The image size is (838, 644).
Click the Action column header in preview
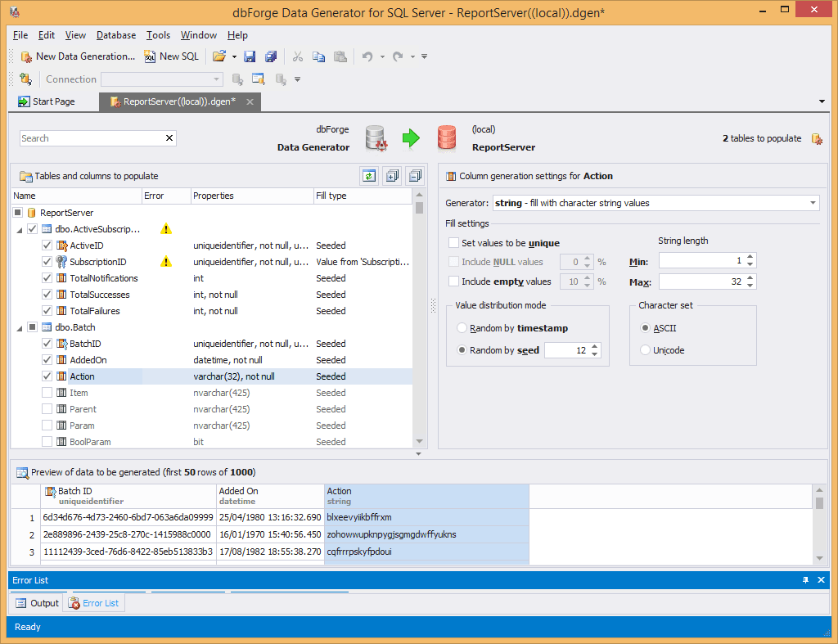[426, 496]
